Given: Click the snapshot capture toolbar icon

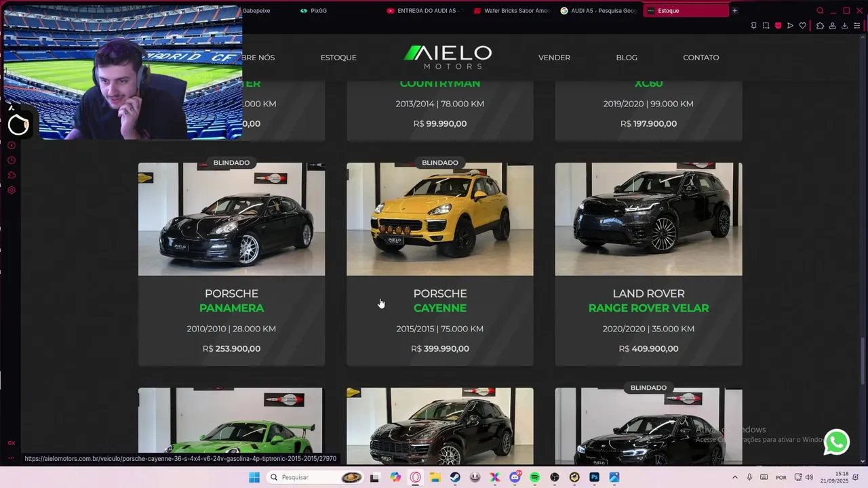Looking at the screenshot, I should pyautogui.click(x=766, y=26).
